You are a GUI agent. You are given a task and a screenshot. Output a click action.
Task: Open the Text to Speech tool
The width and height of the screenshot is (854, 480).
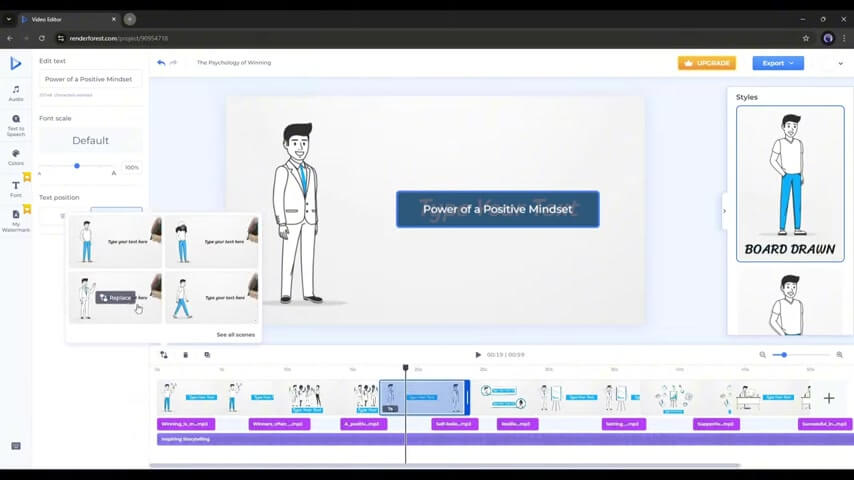[x=16, y=124]
